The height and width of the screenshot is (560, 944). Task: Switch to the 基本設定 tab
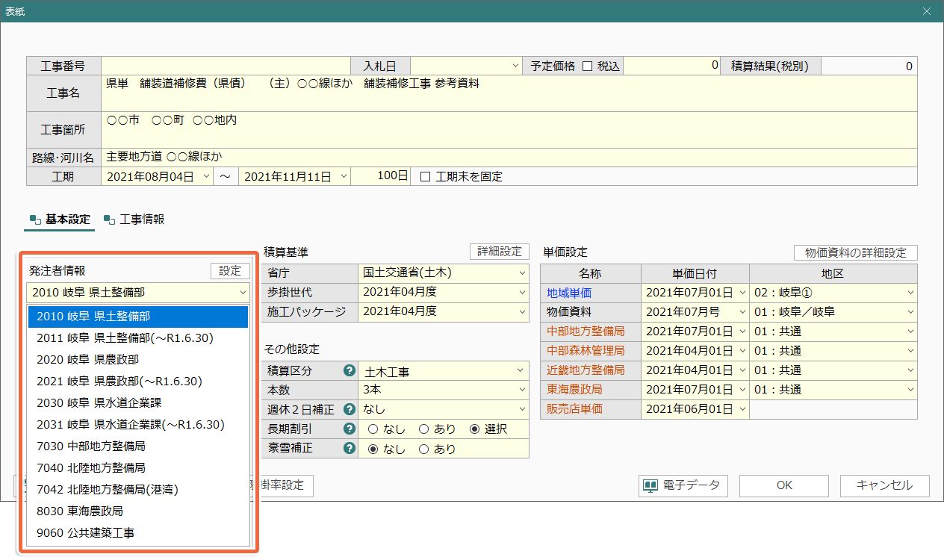click(x=60, y=220)
